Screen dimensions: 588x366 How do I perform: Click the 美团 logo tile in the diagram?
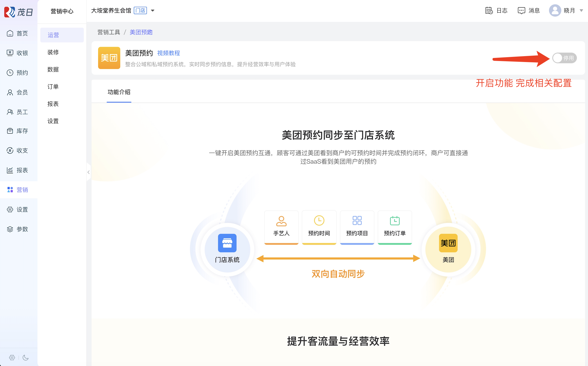(448, 243)
